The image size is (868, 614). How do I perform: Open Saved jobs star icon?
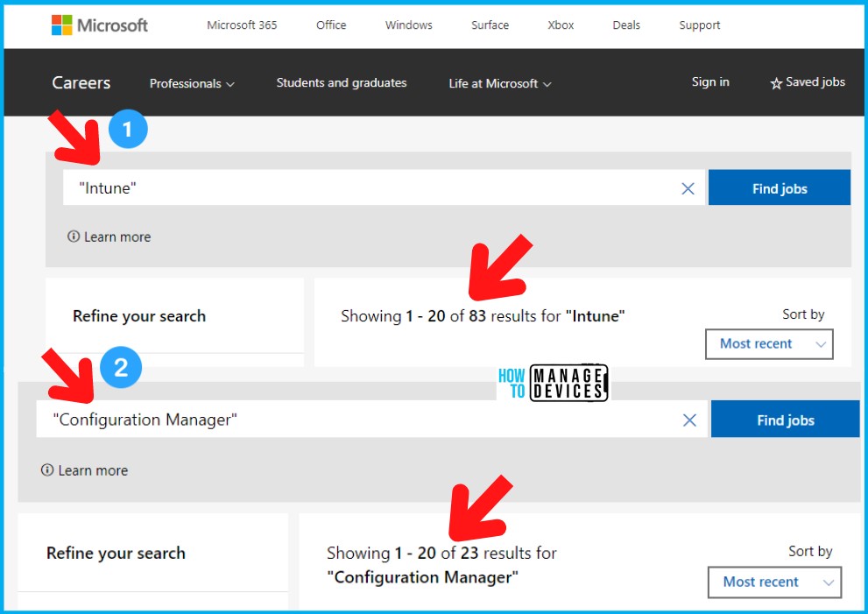click(x=776, y=83)
